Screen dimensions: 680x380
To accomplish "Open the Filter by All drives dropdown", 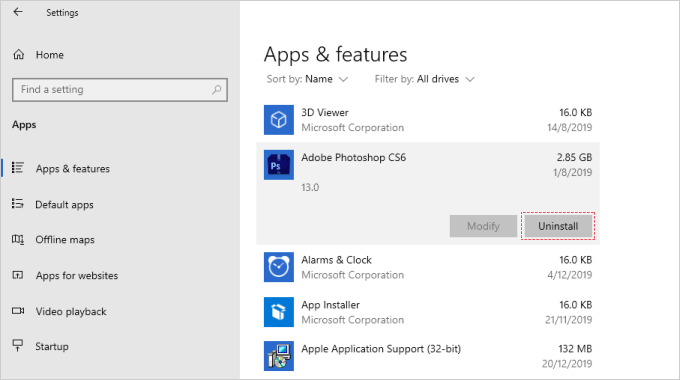I will coord(425,79).
